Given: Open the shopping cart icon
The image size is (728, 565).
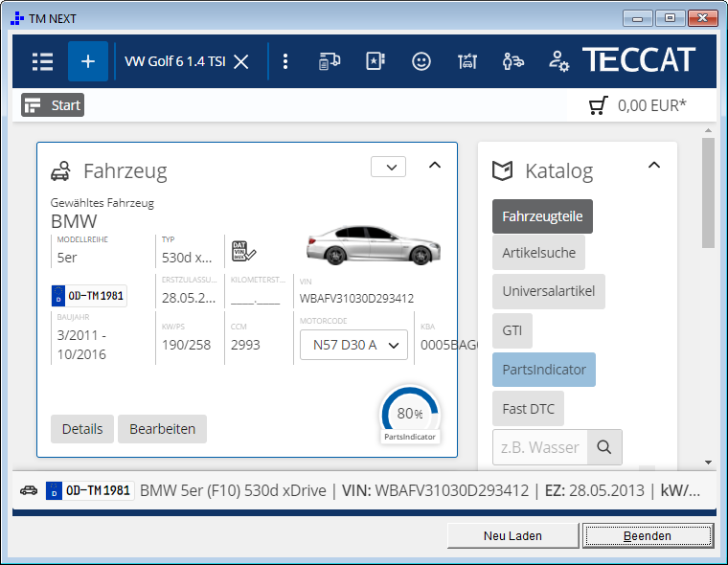Looking at the screenshot, I should (x=598, y=105).
